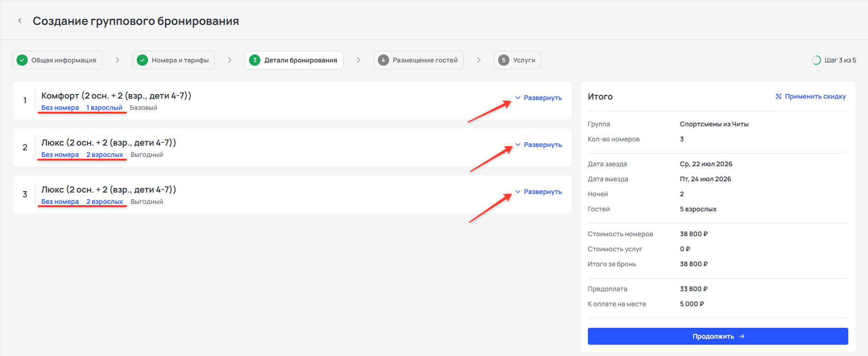Expand the Комфорт room details

539,98
